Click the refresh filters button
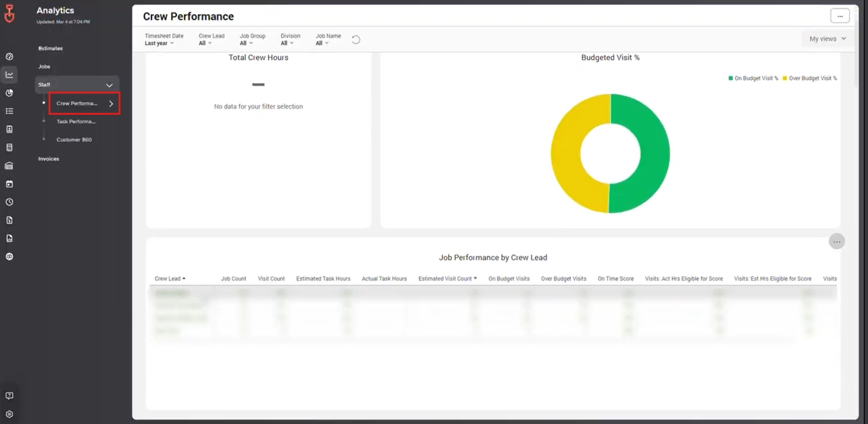Screen dimensions: 868x424 (355, 39)
